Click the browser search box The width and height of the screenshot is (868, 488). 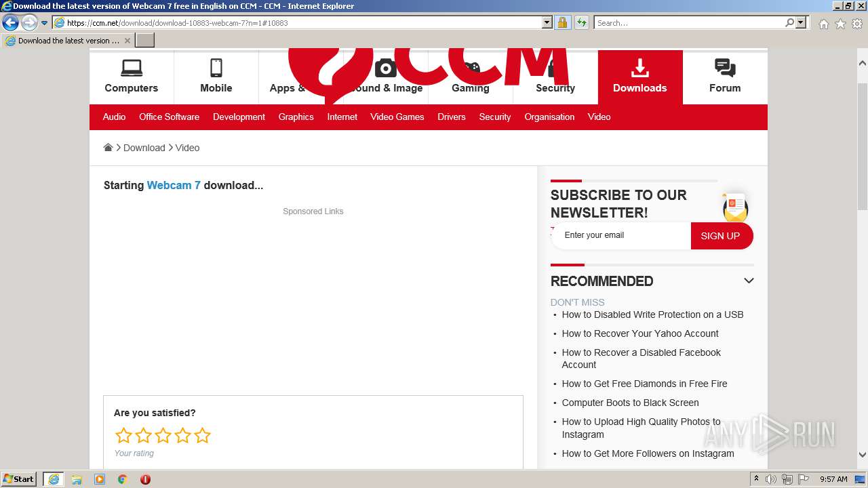[x=689, y=22]
